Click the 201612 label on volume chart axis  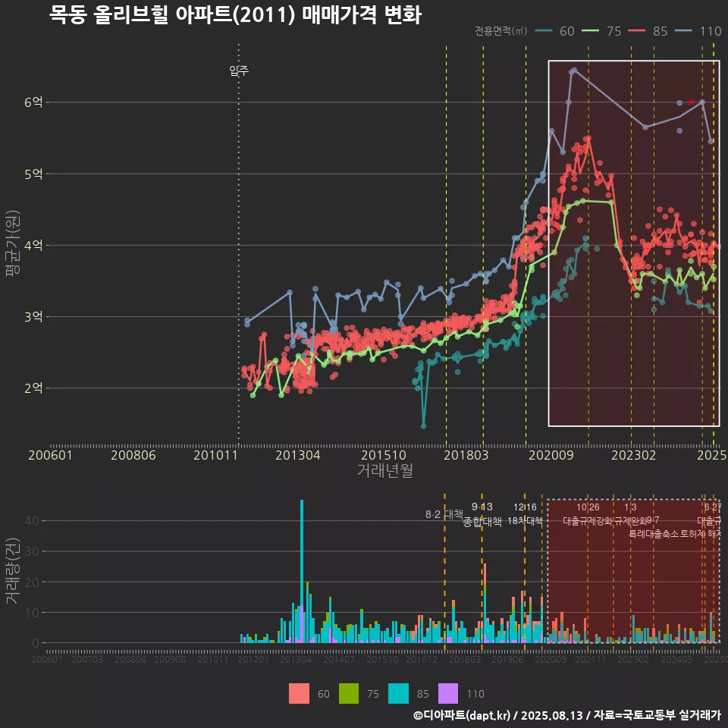click(422, 659)
